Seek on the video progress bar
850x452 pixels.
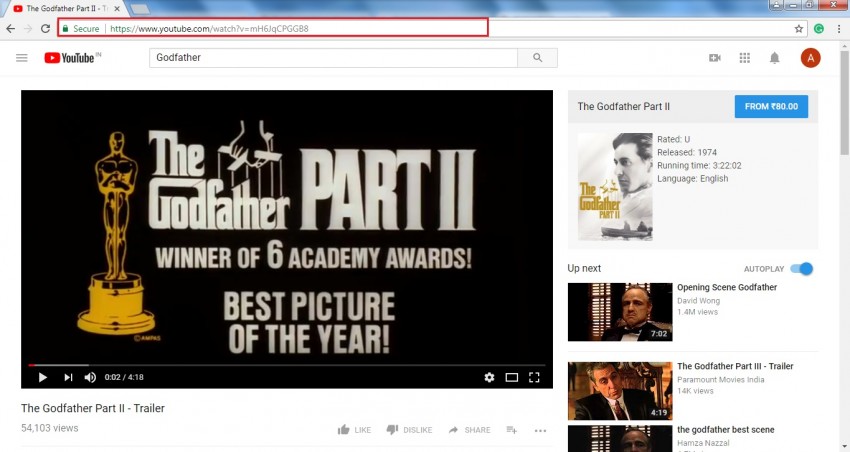click(x=287, y=365)
